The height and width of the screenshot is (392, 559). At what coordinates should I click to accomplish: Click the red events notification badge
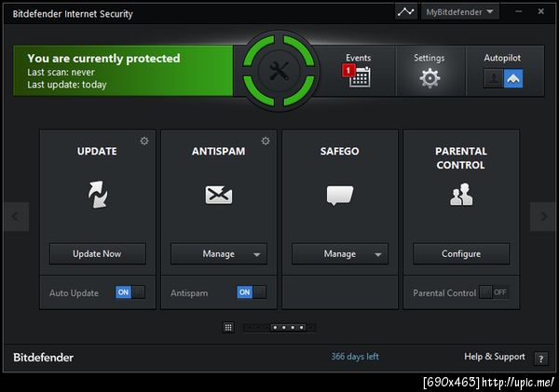348,70
